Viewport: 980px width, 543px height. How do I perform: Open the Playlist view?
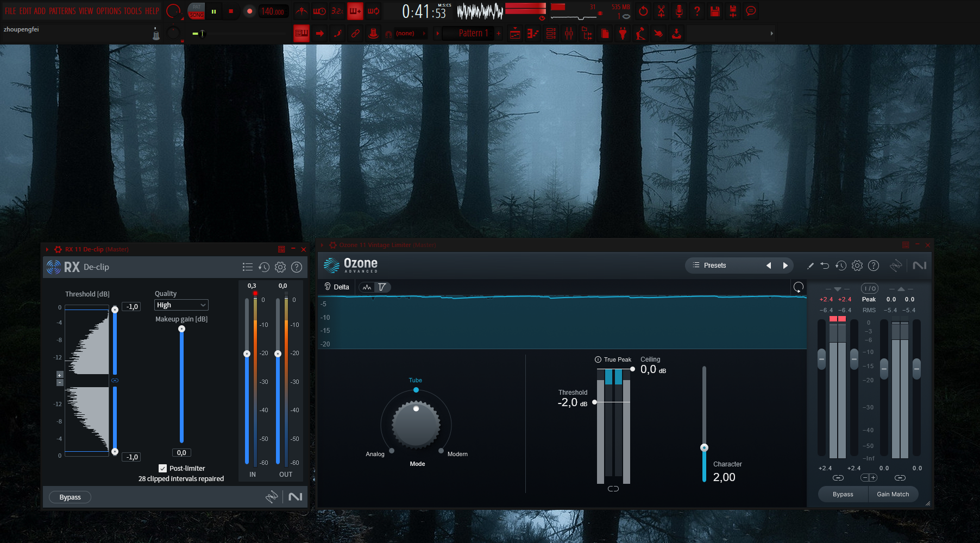click(515, 34)
